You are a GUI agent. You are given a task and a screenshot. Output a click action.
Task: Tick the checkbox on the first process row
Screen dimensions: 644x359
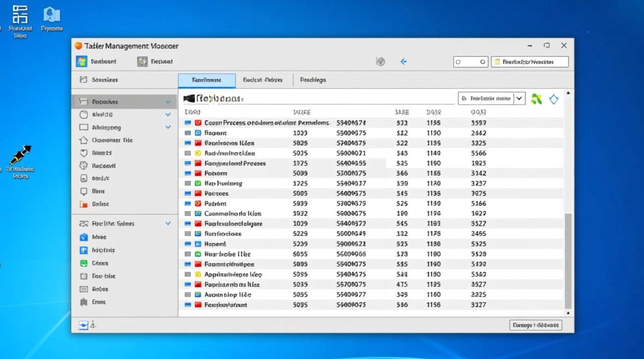188,123
